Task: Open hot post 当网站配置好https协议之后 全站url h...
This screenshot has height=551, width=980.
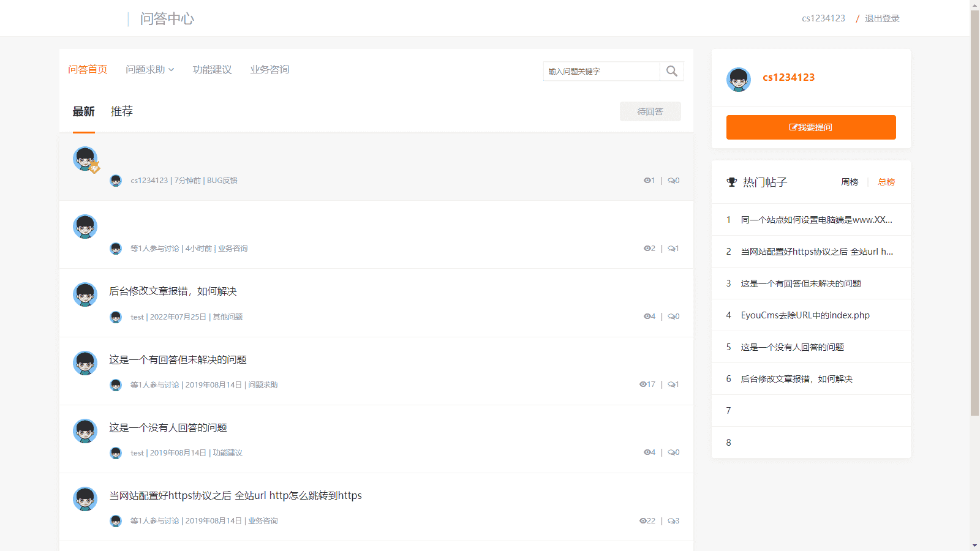Action: click(817, 252)
